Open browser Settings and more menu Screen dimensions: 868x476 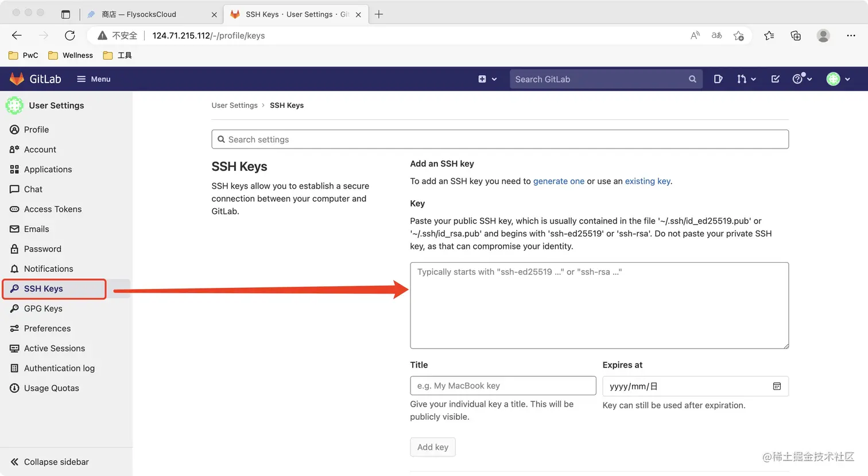point(851,36)
